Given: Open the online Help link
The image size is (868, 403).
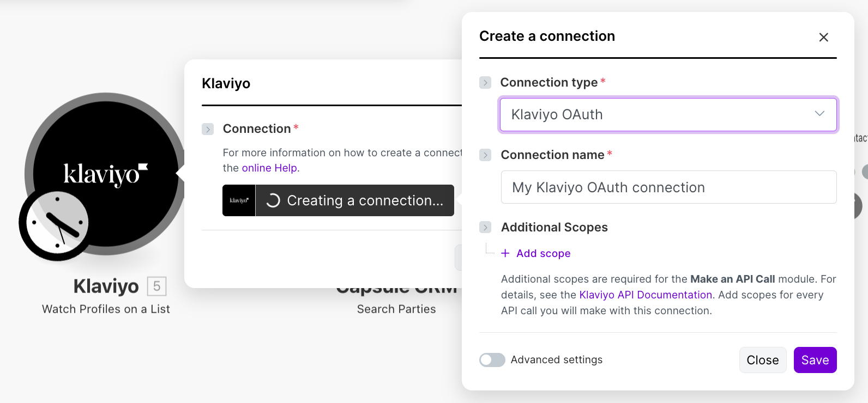Looking at the screenshot, I should point(270,168).
